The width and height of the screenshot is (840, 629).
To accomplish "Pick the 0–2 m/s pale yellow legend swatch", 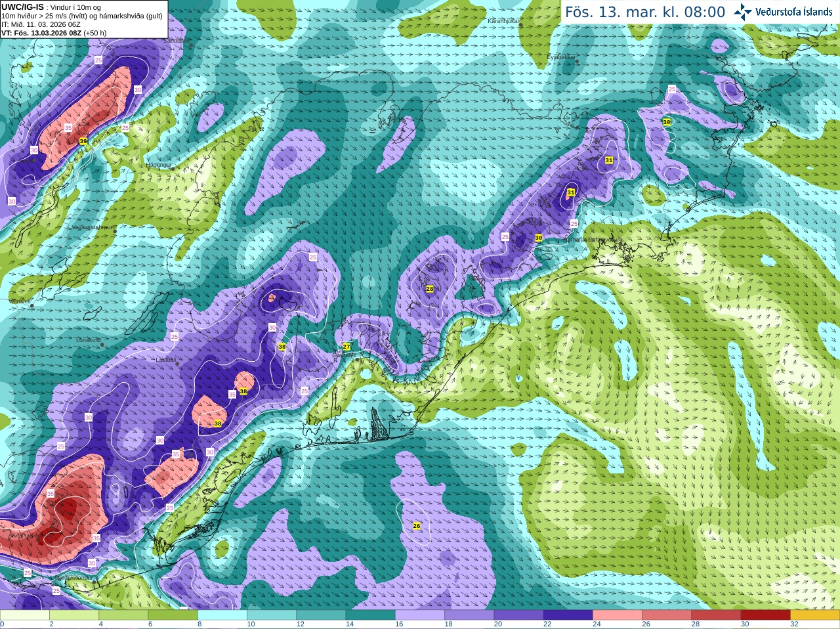I will point(25,615).
